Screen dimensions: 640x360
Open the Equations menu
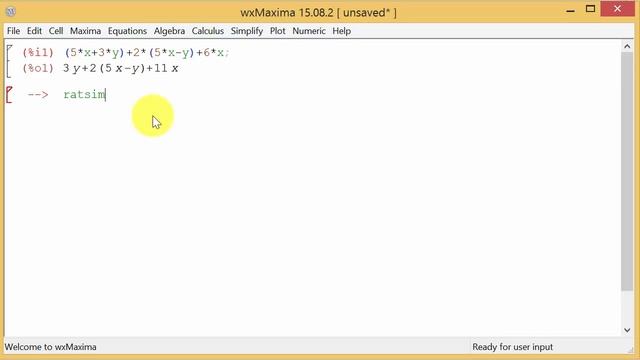pyautogui.click(x=127, y=31)
